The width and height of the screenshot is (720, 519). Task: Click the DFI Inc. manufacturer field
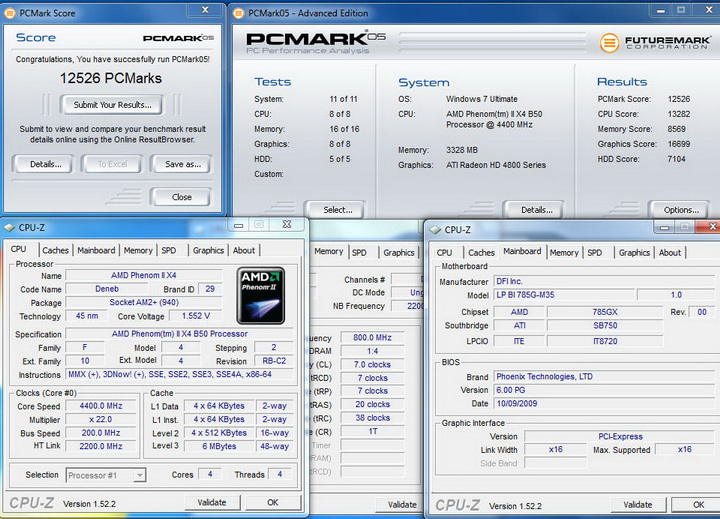tap(604, 281)
